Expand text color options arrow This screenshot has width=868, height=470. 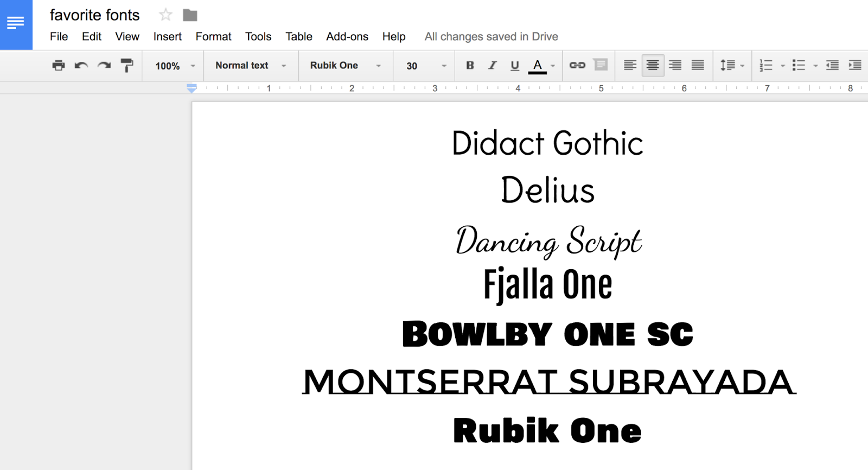point(553,66)
